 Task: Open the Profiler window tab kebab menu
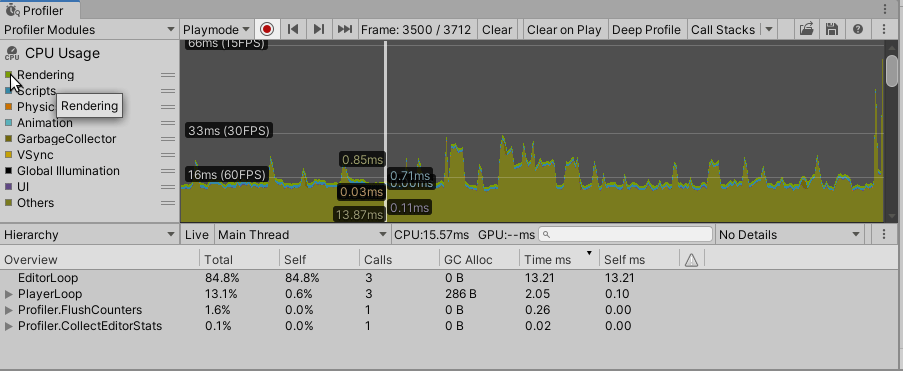click(885, 9)
